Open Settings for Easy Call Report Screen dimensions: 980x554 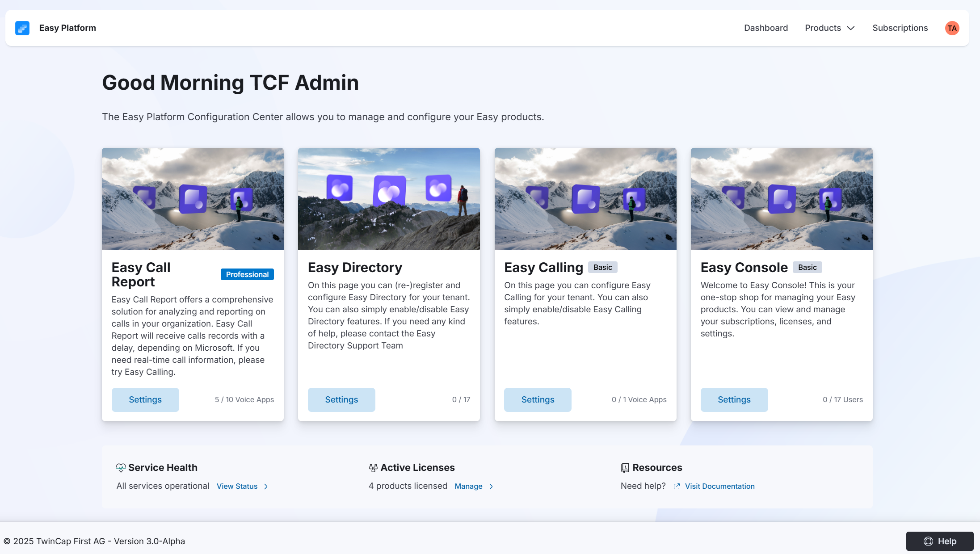pyautogui.click(x=145, y=400)
